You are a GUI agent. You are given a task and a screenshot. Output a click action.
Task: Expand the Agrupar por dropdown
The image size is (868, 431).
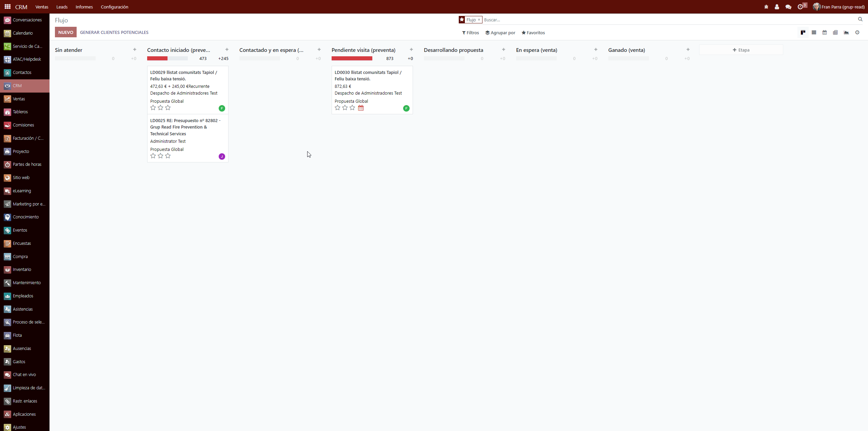click(x=500, y=33)
